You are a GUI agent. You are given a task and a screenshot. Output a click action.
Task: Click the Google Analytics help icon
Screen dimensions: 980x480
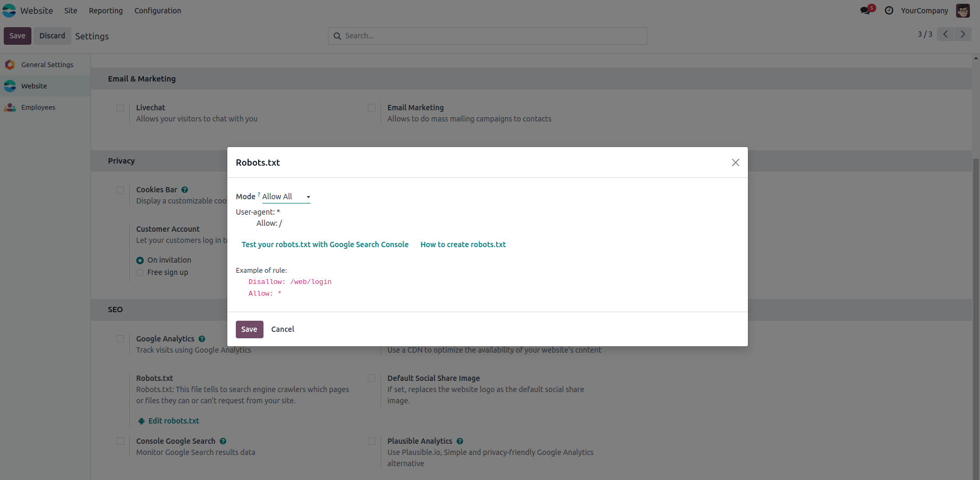click(202, 339)
